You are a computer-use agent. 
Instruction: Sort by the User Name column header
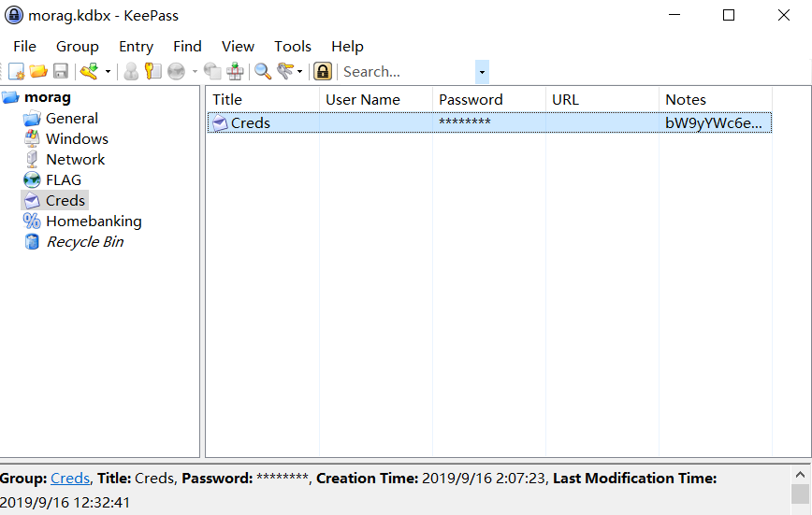[376, 99]
